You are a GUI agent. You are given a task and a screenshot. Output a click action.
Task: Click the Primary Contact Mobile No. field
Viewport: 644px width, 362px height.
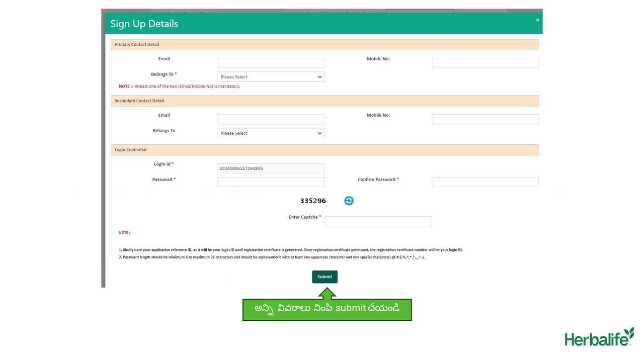[485, 63]
